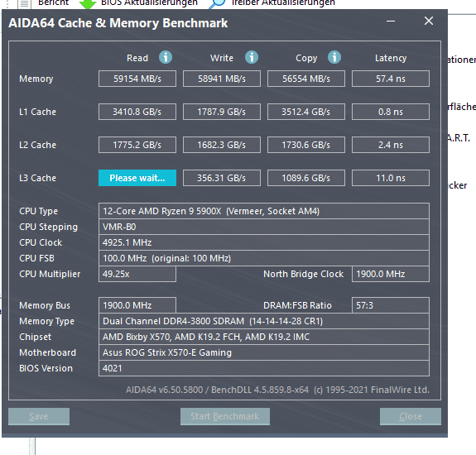The image size is (476, 455).
Task: Click the Memory row label
Action: (36, 79)
